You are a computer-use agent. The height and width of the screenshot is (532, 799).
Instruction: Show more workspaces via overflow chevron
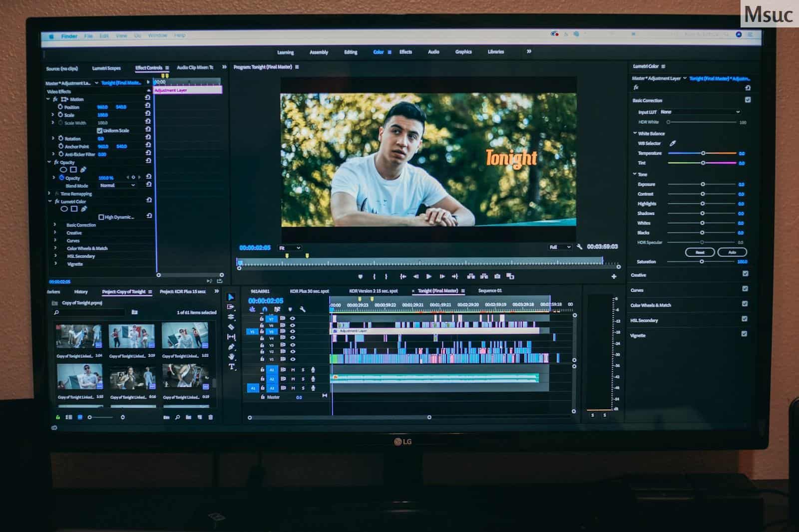[x=529, y=51]
